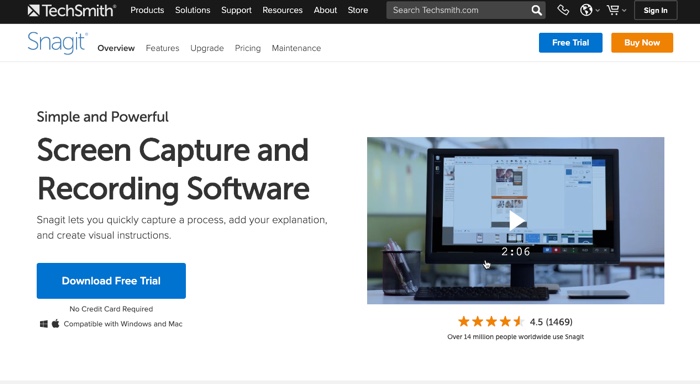Click the star rating icons
The height and width of the screenshot is (384, 700).
[x=491, y=321]
